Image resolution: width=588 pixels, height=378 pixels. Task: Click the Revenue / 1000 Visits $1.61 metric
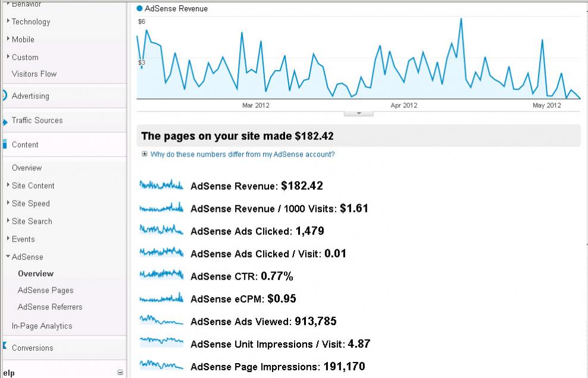pos(279,208)
